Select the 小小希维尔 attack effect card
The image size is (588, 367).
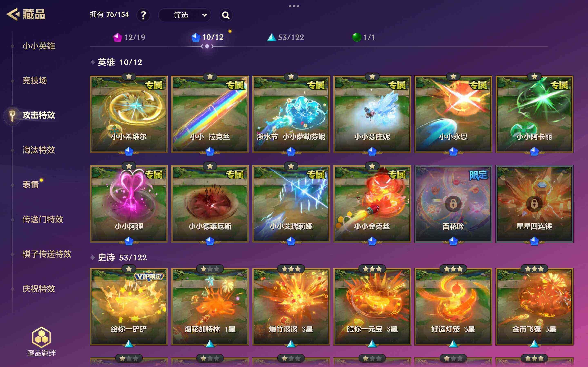click(x=129, y=114)
